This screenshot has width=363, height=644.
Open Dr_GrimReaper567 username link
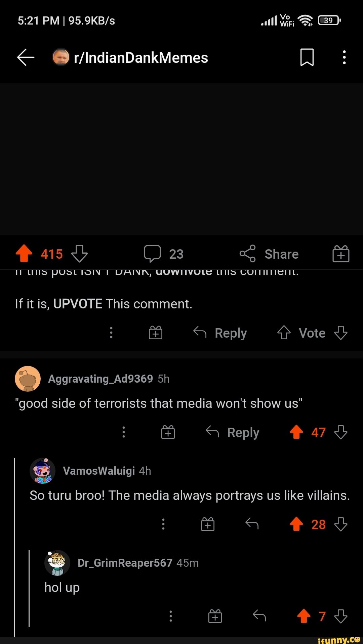[125, 563]
